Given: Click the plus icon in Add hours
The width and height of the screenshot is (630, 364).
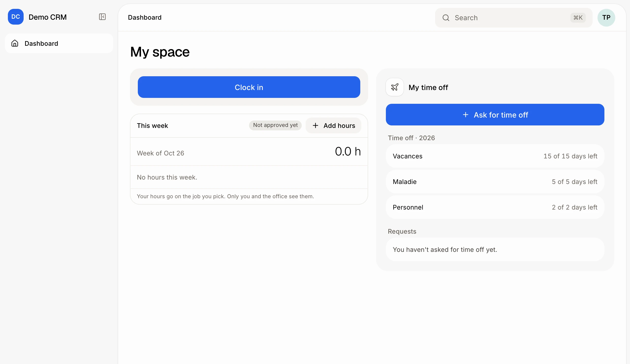Looking at the screenshot, I should point(315,125).
